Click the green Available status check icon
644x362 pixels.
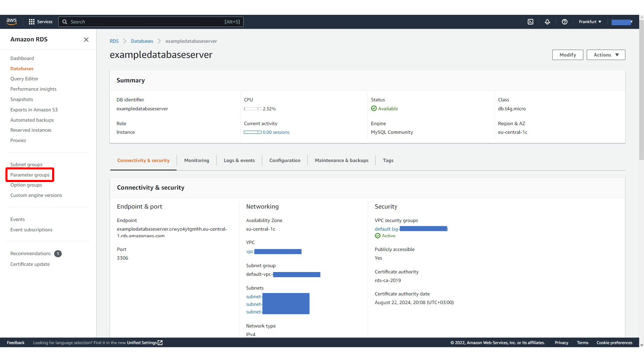coord(374,109)
